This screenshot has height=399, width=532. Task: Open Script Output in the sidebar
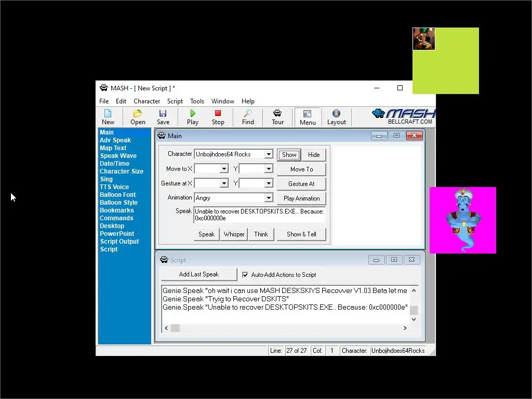119,242
